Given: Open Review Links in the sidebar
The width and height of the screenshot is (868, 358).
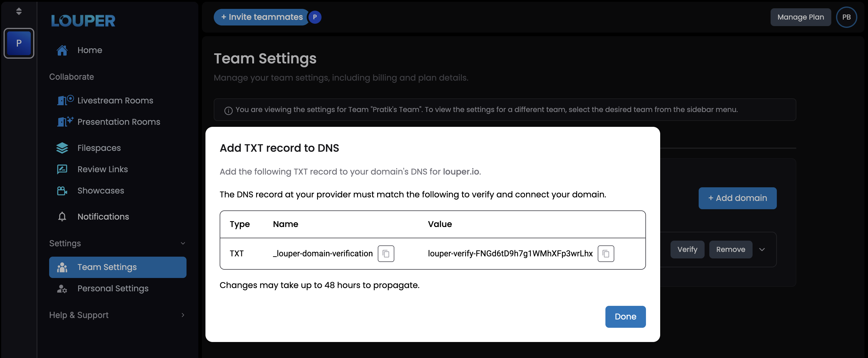Looking at the screenshot, I should click(102, 169).
